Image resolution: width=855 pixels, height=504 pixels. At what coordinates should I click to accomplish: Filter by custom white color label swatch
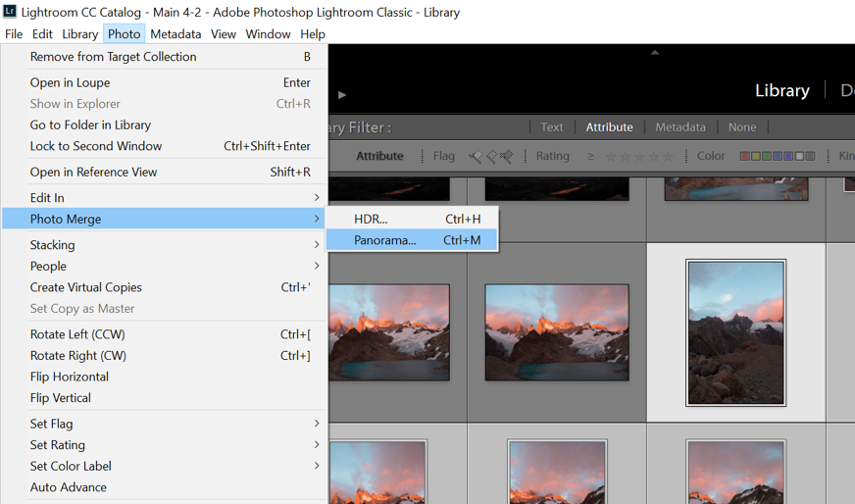(799, 156)
